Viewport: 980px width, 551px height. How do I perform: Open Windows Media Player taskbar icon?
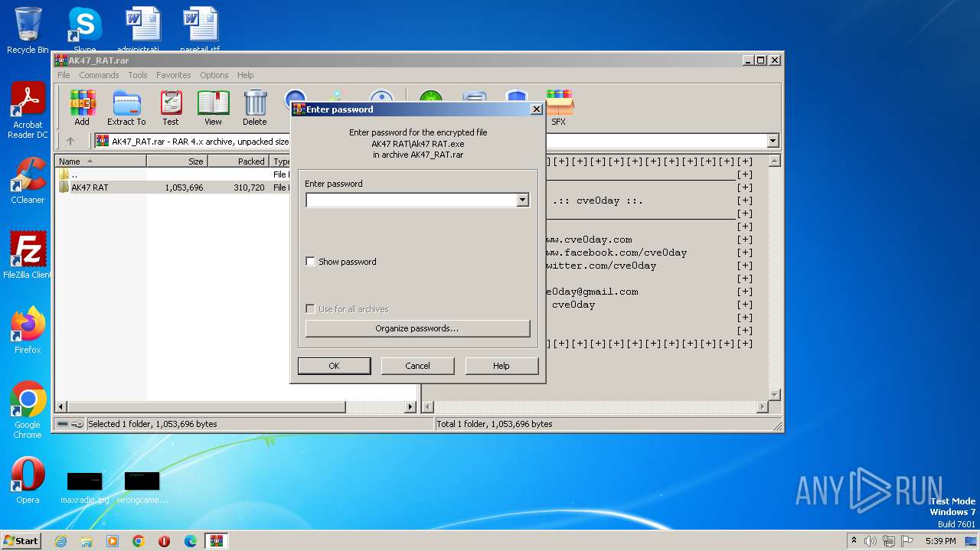113,541
